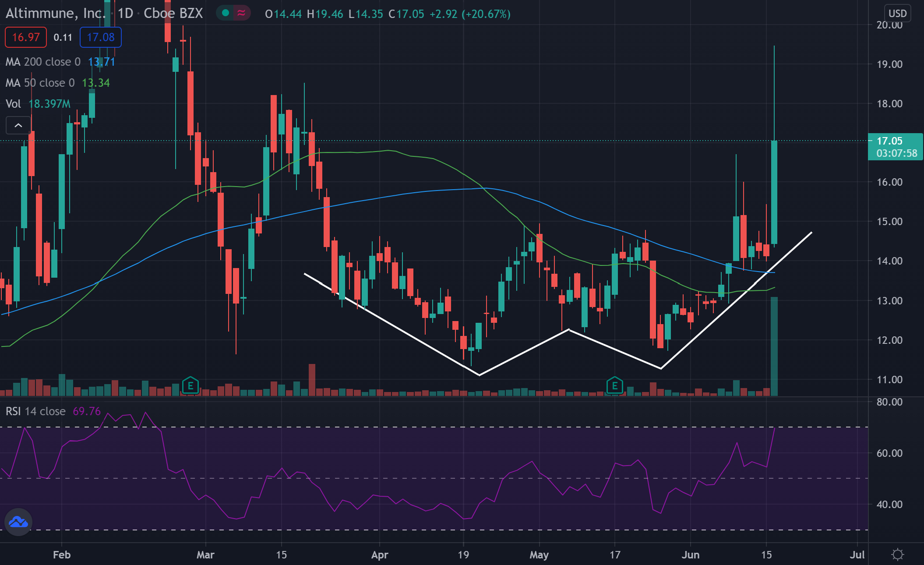Screen dimensions: 924x565
Task: Click the USD currency button
Action: click(x=898, y=14)
